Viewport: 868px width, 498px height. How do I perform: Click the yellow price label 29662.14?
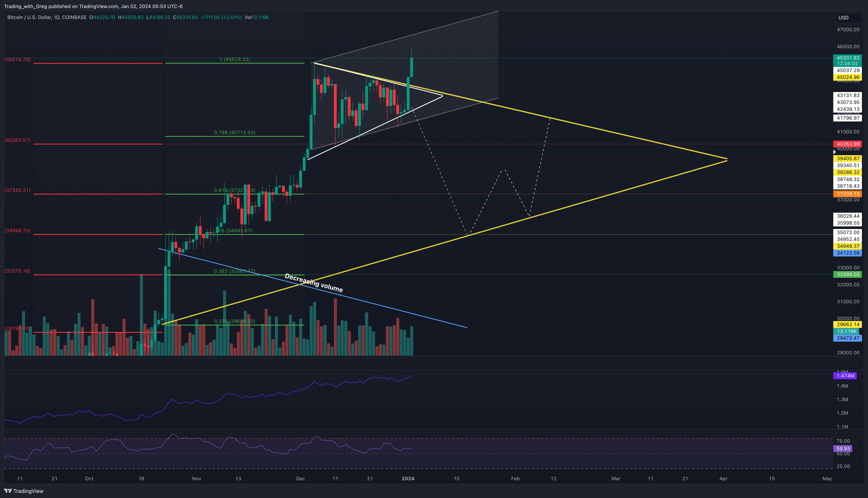tap(847, 324)
